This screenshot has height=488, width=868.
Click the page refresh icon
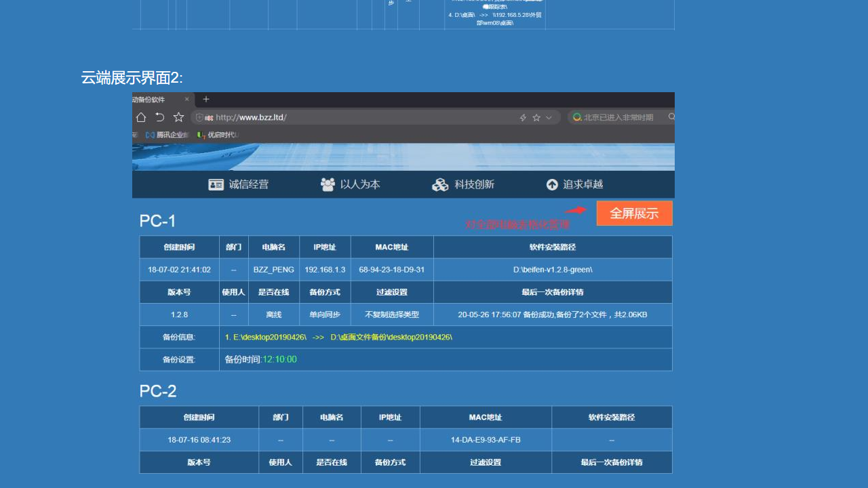click(x=159, y=117)
